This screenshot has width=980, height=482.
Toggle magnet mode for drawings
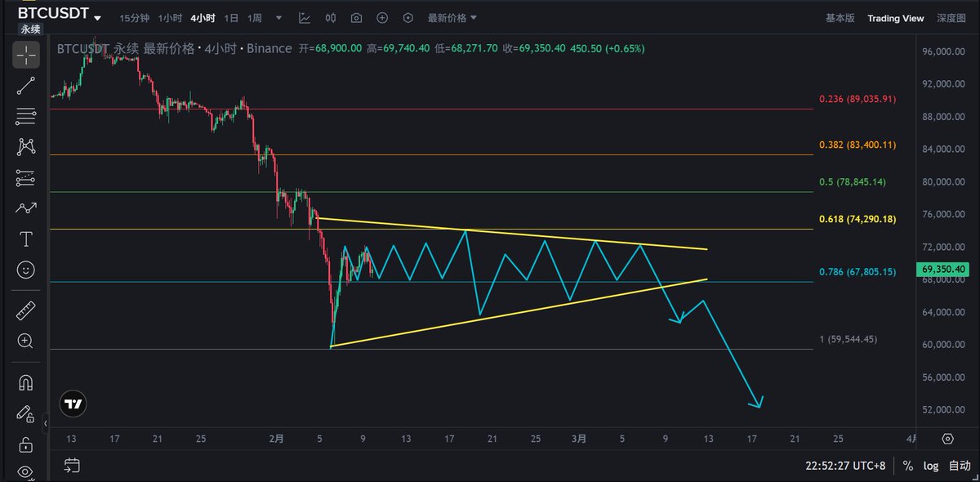(25, 382)
